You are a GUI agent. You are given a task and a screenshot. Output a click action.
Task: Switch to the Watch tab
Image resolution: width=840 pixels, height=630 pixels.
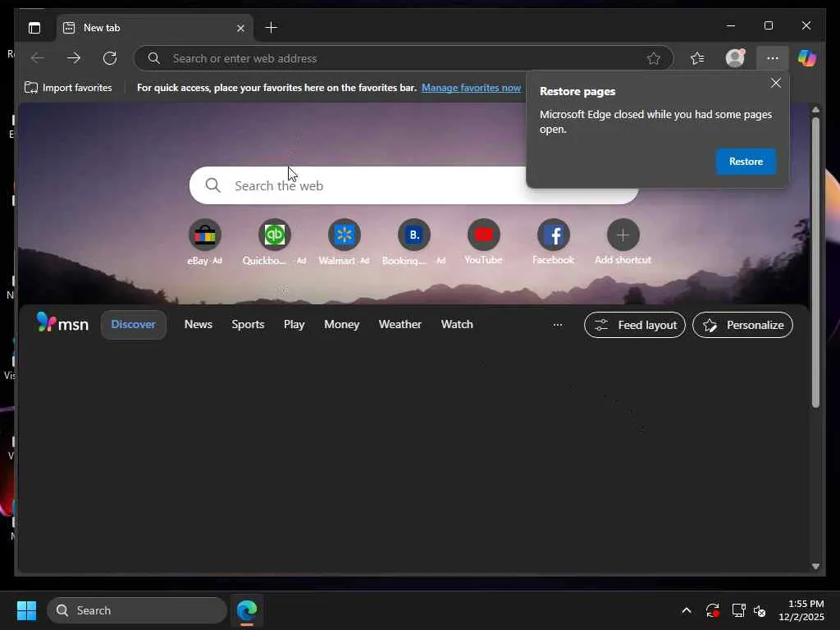pos(457,324)
